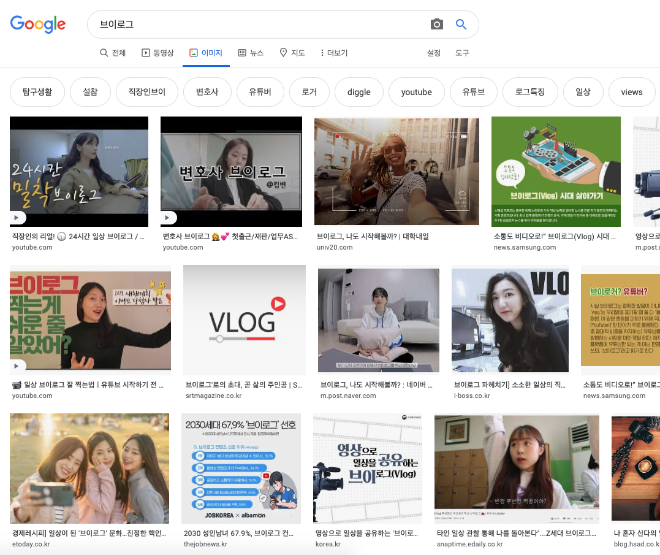Open the 2030세대 67.9% infographic thumbnail
The width and height of the screenshot is (660, 555).
(241, 469)
